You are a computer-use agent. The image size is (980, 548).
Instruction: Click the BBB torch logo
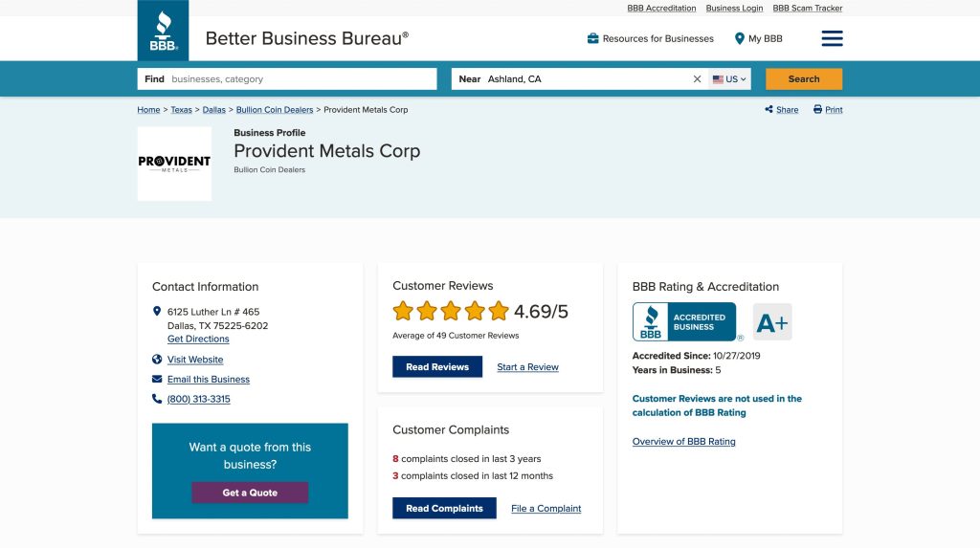point(163,31)
